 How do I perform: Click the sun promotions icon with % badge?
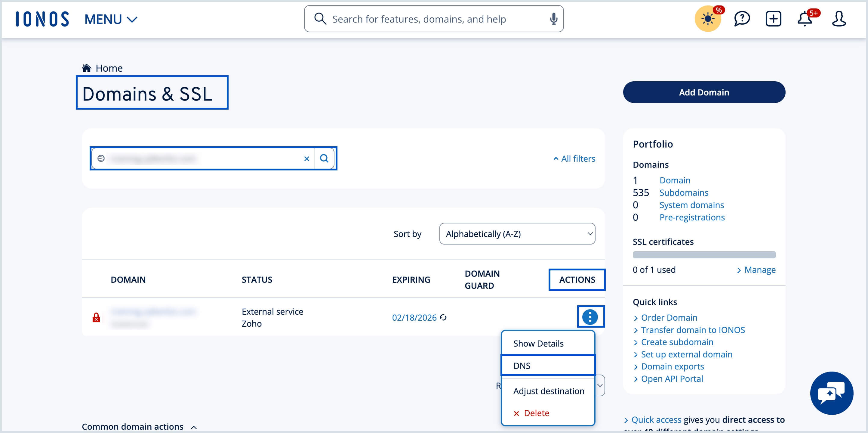point(708,19)
